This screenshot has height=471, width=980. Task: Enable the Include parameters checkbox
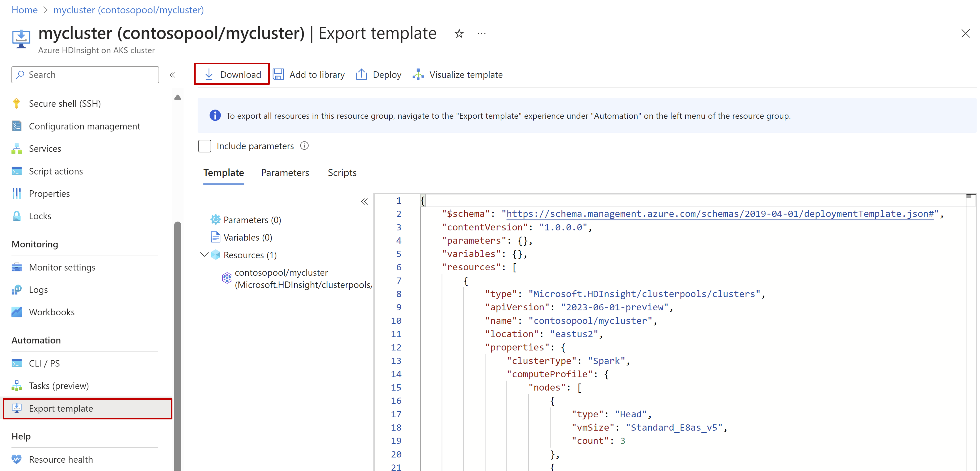pos(205,146)
